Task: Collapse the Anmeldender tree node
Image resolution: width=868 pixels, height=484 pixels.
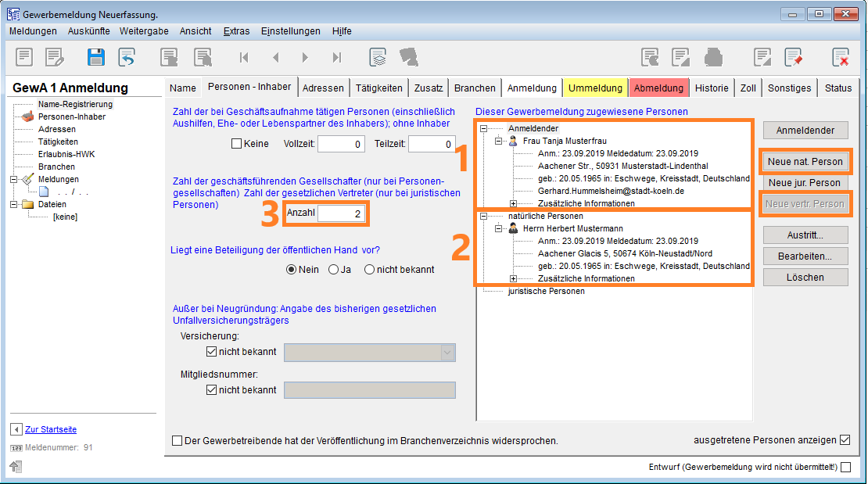Action: (x=484, y=128)
